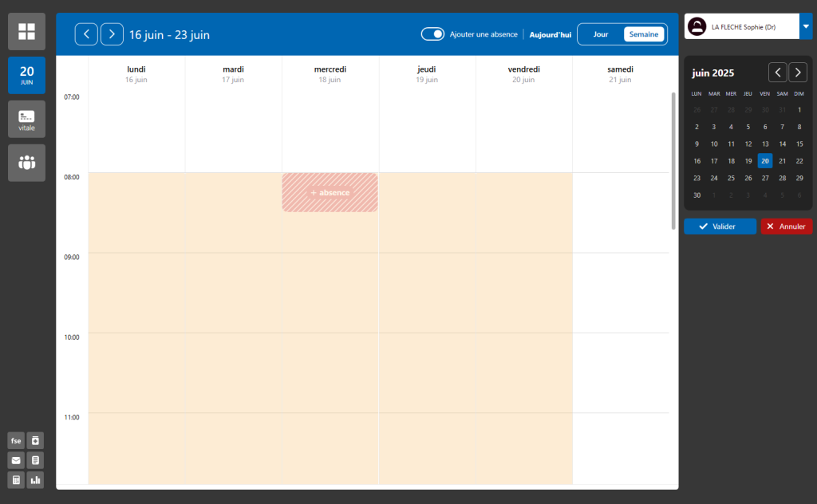Open the document list icon
This screenshot has height=504, width=817.
tap(34, 460)
